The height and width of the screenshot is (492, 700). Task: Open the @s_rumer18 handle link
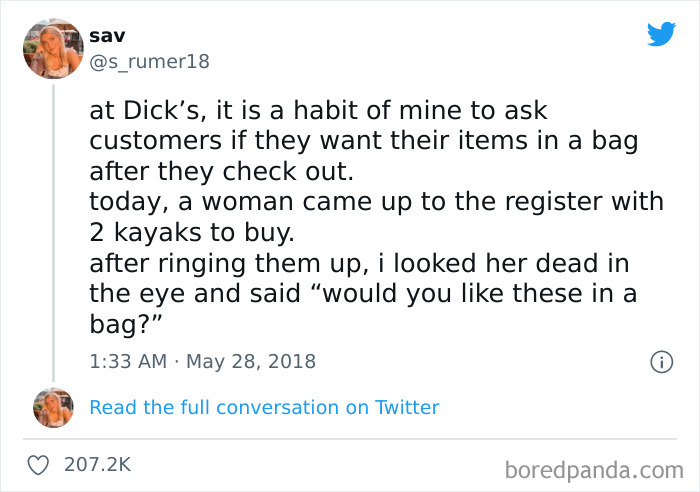pyautogui.click(x=149, y=61)
